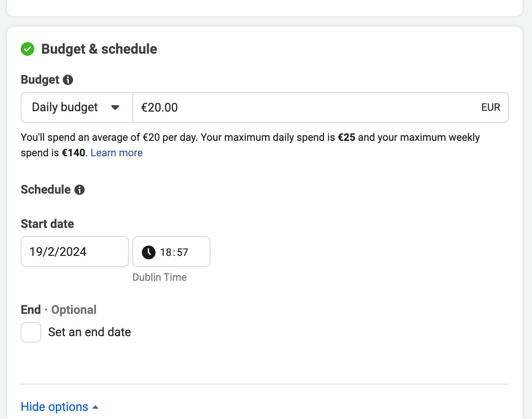Click the info icon next to Budget
Viewport: 532px width, 419px height.
[68, 80]
